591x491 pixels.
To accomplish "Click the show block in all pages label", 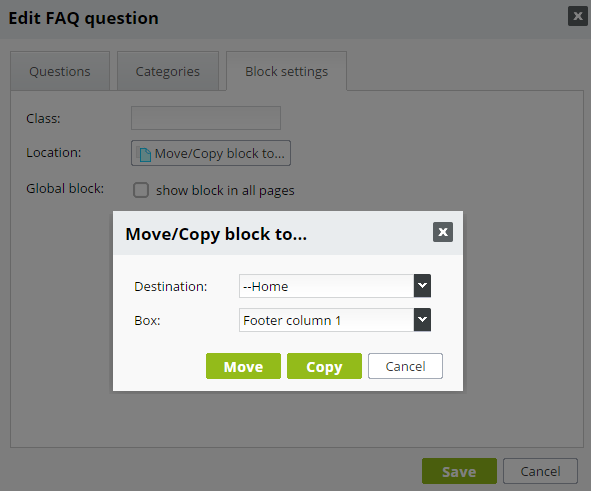I will pyautogui.click(x=225, y=190).
